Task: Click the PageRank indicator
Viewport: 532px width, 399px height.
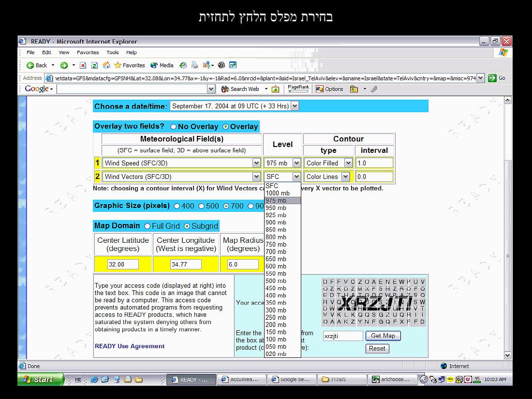Action: [x=298, y=88]
